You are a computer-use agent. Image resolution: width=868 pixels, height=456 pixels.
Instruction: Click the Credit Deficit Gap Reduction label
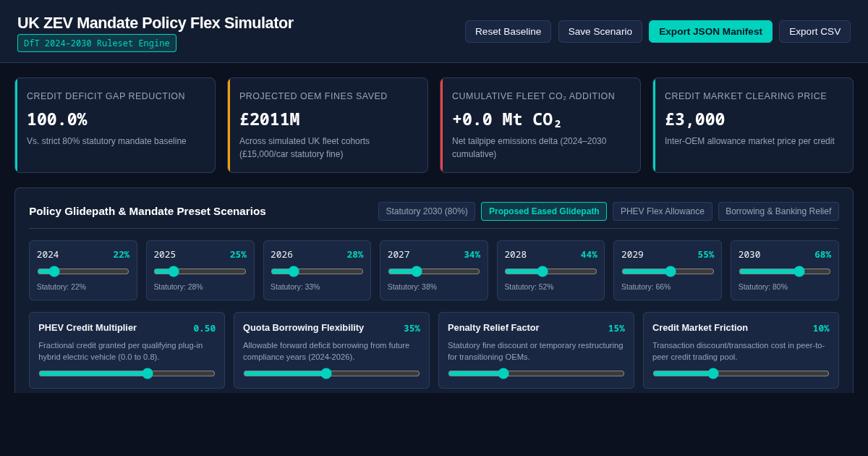tap(106, 96)
